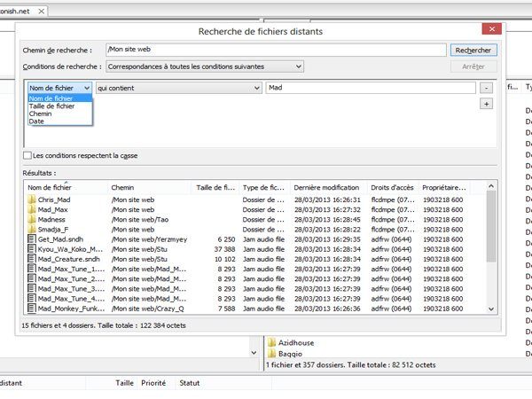Click the Mad_Max_Tune_1 file icon
Viewport: 532px width, 399px height.
click(x=32, y=269)
